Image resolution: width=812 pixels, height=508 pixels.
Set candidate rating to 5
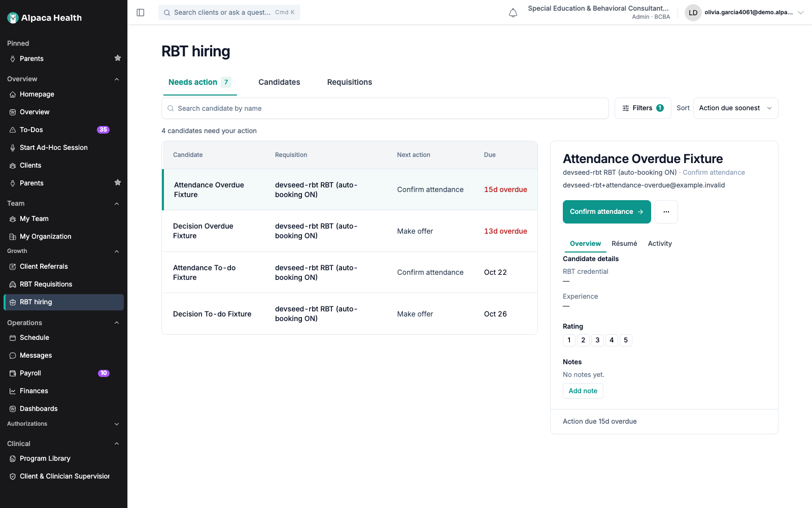tap(626, 340)
